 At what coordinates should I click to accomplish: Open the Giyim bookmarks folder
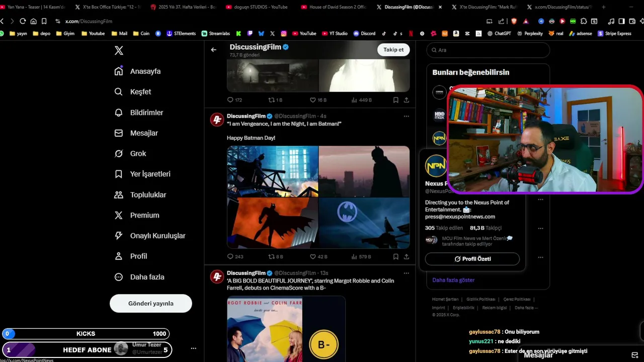(x=65, y=34)
